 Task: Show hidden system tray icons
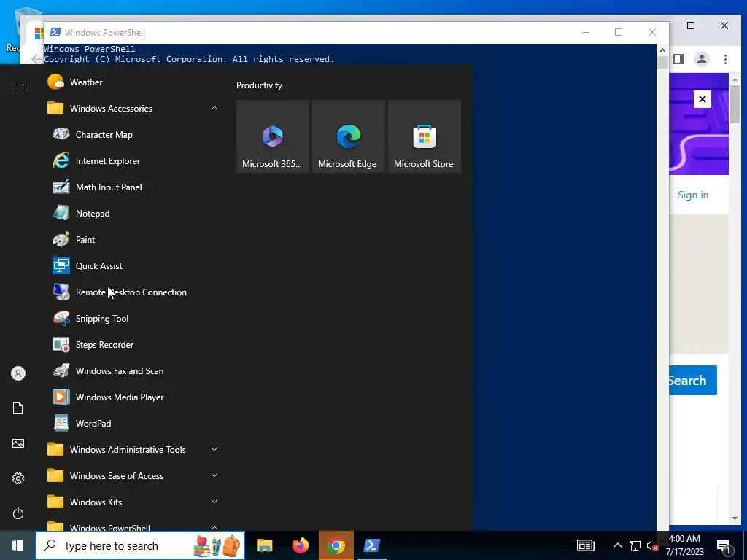617,545
